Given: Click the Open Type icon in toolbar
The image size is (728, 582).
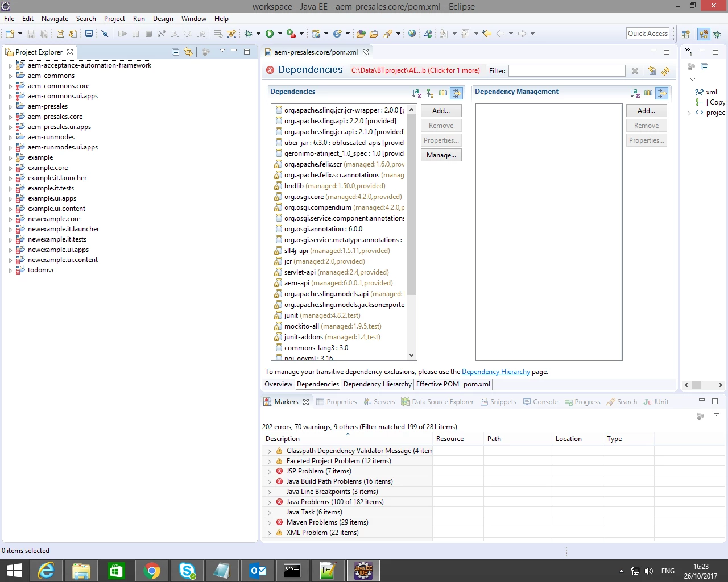Looking at the screenshot, I should [x=361, y=34].
